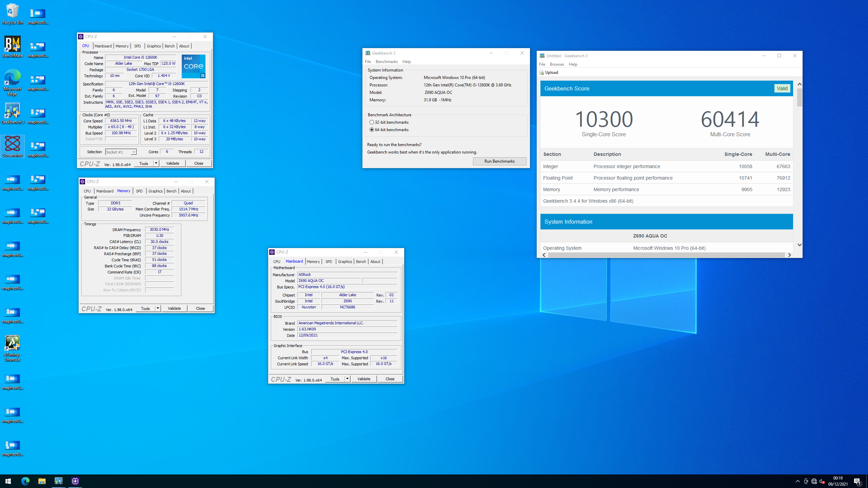Click the Multi-Core Score 60414
The image size is (868, 488).
tap(730, 119)
